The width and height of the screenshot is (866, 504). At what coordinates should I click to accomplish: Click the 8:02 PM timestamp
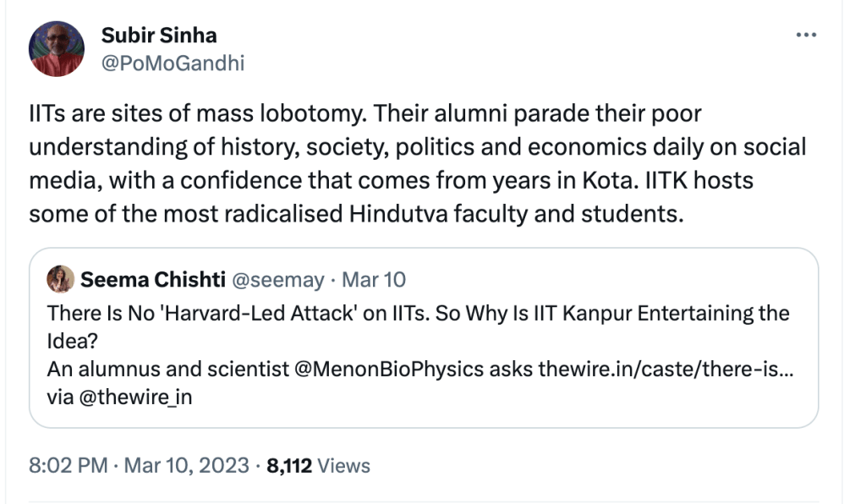(x=68, y=465)
